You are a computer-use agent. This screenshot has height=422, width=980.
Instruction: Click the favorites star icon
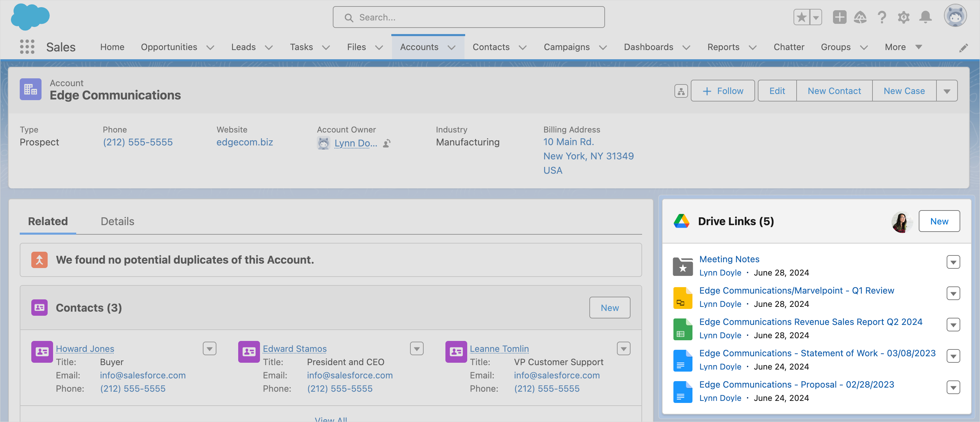pos(801,17)
